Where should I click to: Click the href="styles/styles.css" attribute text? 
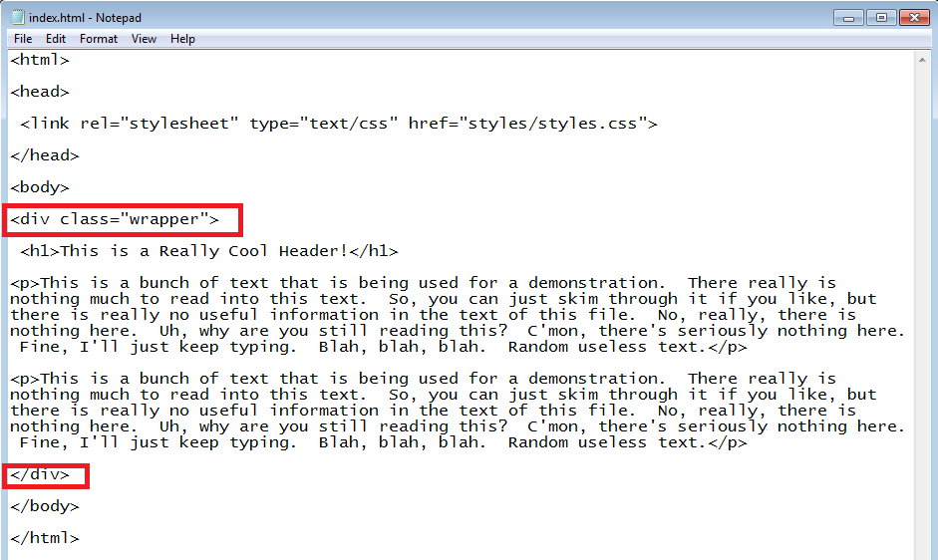coord(527,124)
